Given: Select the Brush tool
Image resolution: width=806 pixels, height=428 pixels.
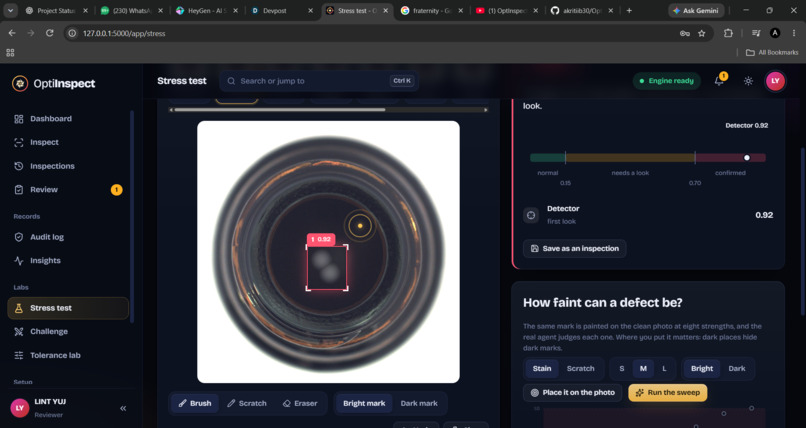Looking at the screenshot, I should [x=195, y=403].
